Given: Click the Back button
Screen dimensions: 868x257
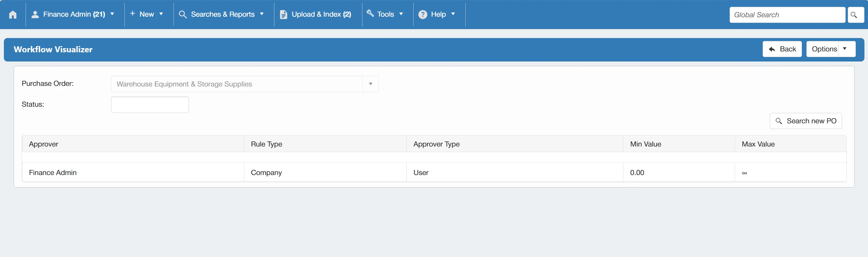Looking at the screenshot, I should tap(782, 49).
